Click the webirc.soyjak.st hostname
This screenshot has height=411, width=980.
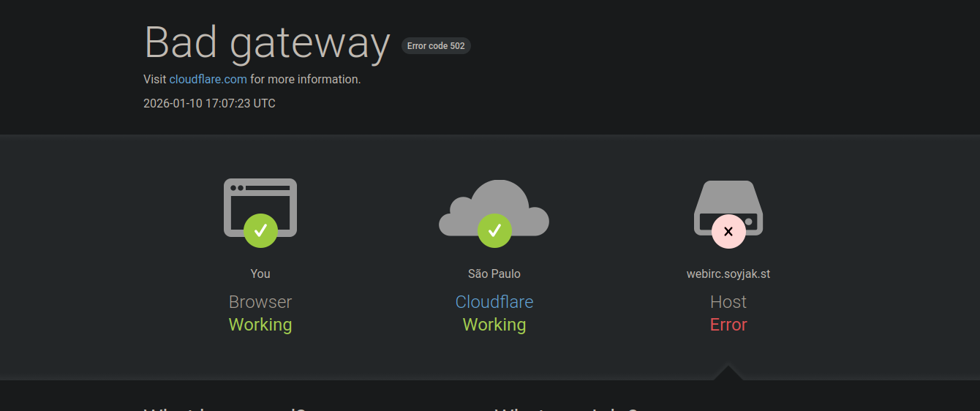(728, 274)
